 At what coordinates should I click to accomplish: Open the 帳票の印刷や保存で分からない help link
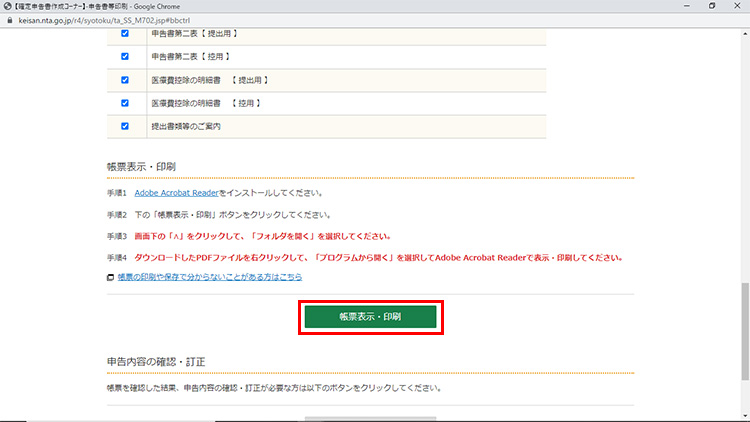tap(209, 276)
